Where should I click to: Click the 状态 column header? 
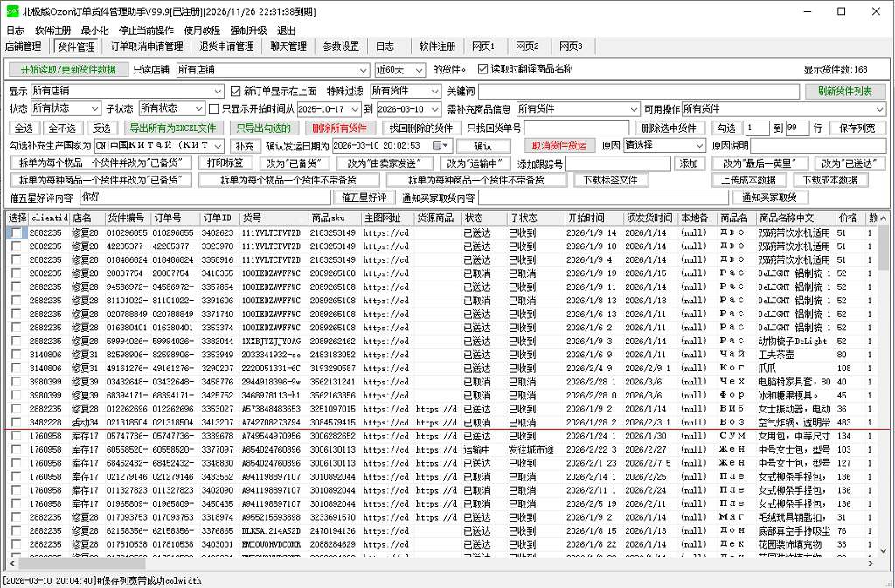(x=474, y=218)
